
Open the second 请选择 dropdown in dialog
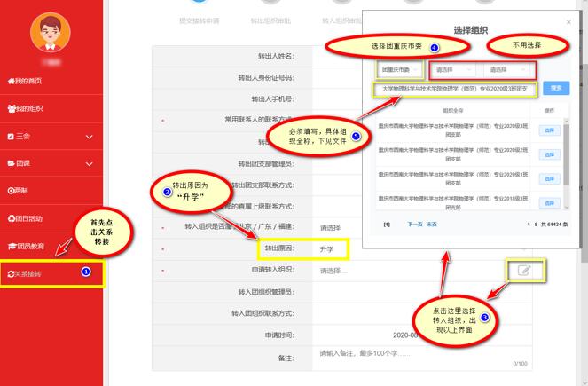(506, 68)
